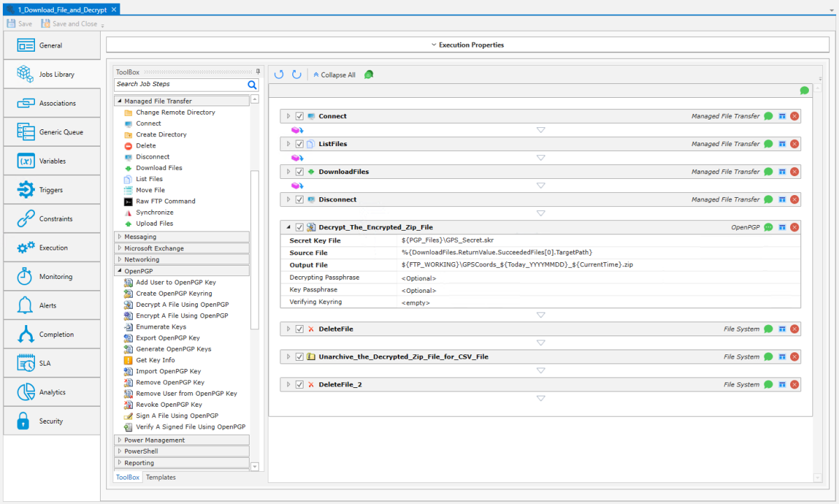This screenshot has width=839, height=504.
Task: Close the 1_Download_File_and_Decrypt tab
Action: point(114,9)
